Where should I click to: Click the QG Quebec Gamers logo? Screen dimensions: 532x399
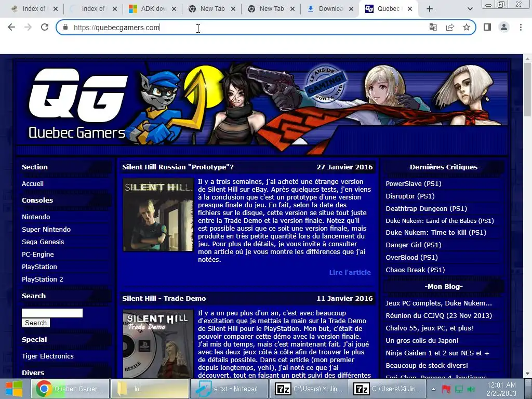[x=77, y=103]
